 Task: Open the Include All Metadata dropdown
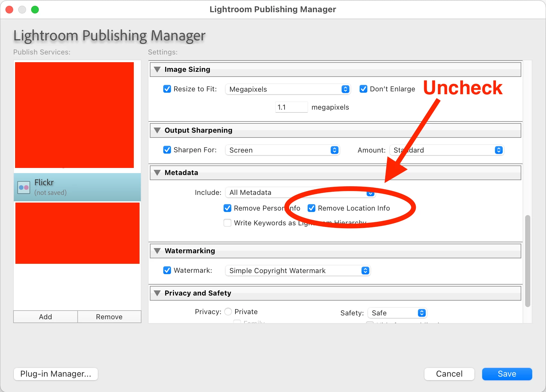tap(300, 192)
